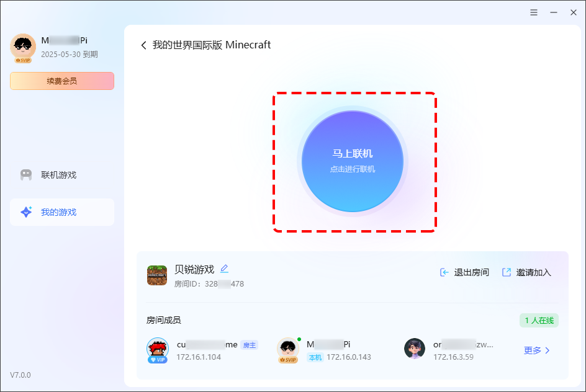Screen dimensions: 586x392
Task: Click the Minecraft game icon in room card
Action: (157, 275)
